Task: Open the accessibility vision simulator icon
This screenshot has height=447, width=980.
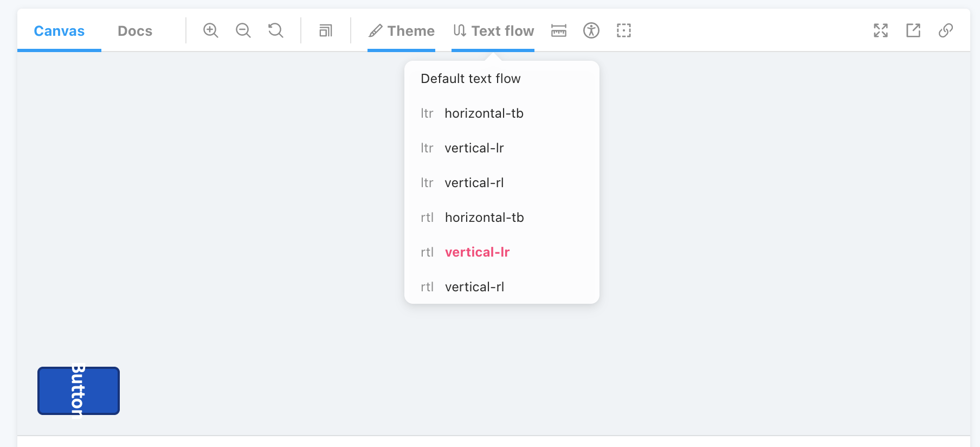Action: (591, 30)
